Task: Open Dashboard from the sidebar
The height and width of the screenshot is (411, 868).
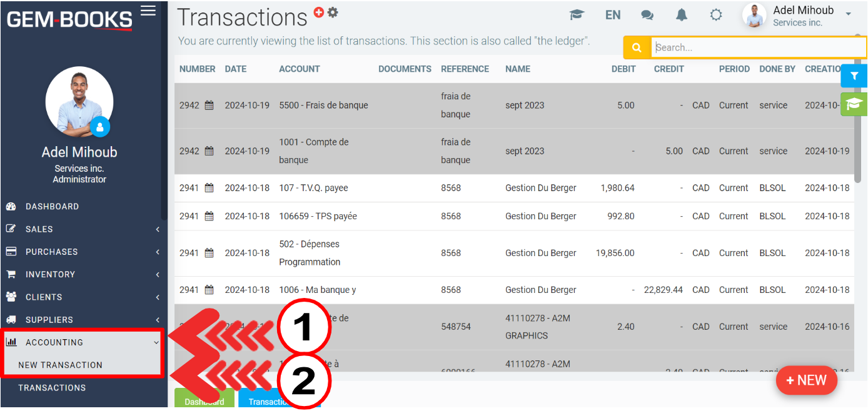Action: click(x=52, y=207)
